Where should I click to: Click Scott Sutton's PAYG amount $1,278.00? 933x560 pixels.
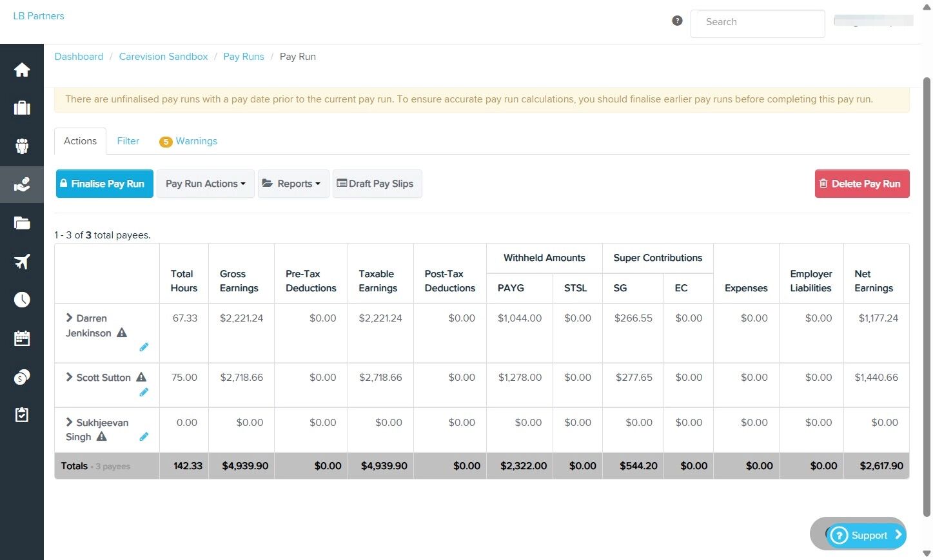(520, 378)
